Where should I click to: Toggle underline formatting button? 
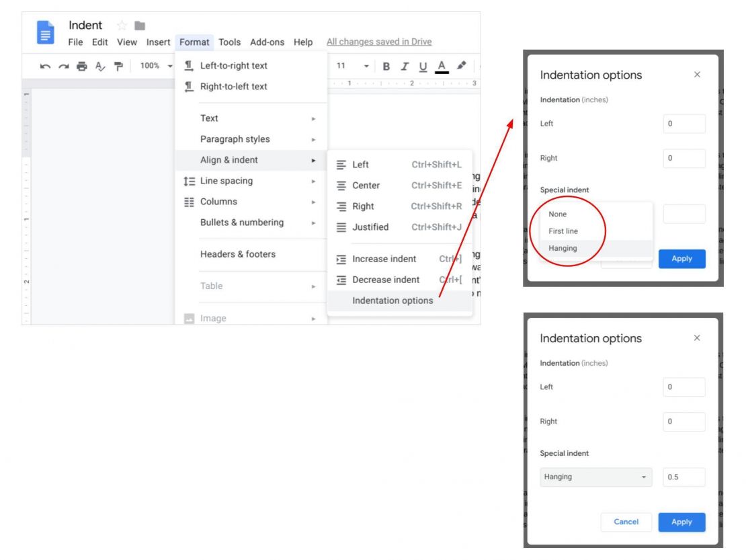[423, 66]
